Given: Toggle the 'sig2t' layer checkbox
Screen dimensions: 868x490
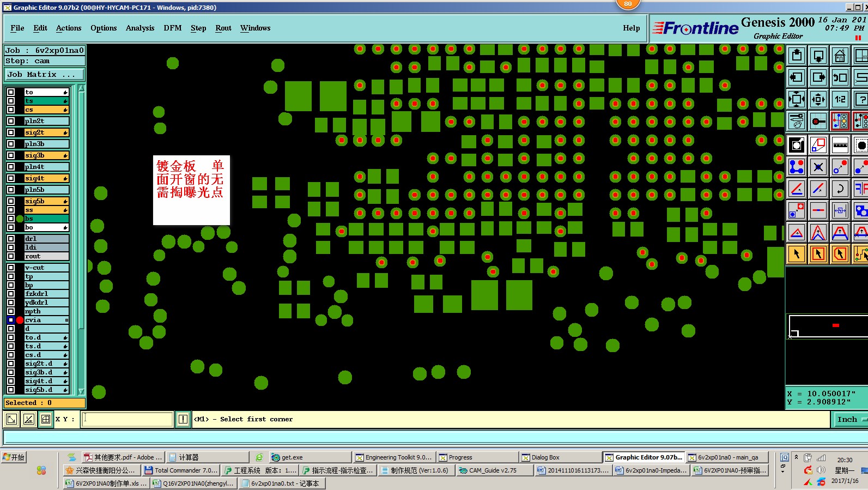Looking at the screenshot, I should pos(11,132).
